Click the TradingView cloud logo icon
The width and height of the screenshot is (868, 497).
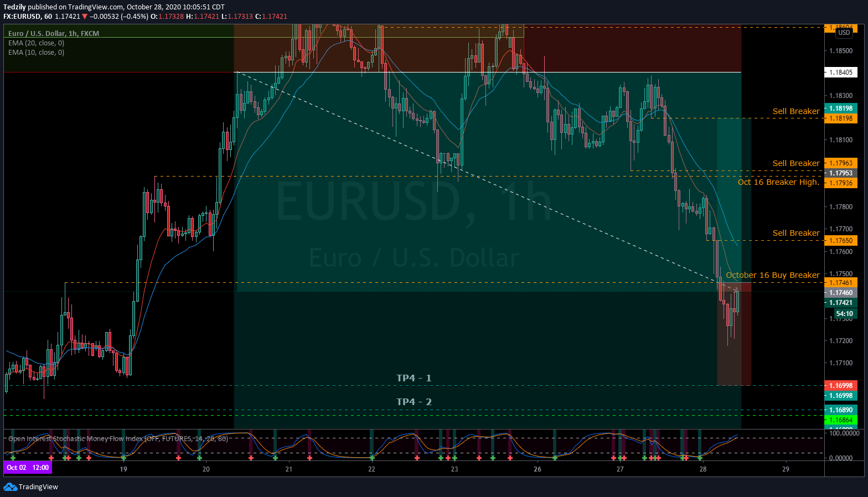(x=10, y=486)
